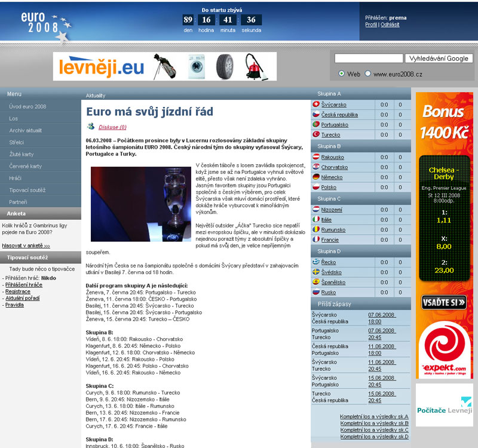
Task: Click the Romania flag icon
Action: tap(316, 229)
